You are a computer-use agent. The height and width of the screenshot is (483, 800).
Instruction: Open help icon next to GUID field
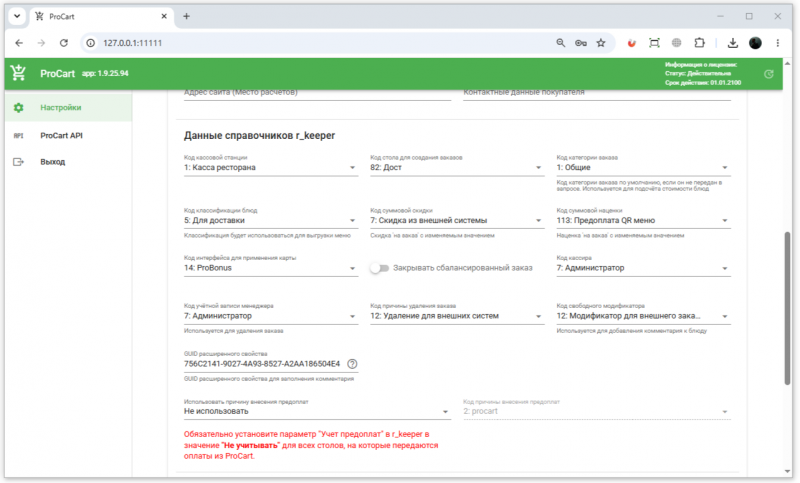click(x=352, y=364)
